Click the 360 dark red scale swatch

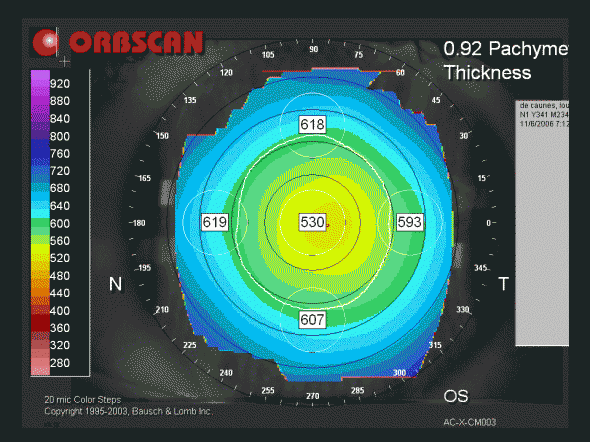[40, 328]
